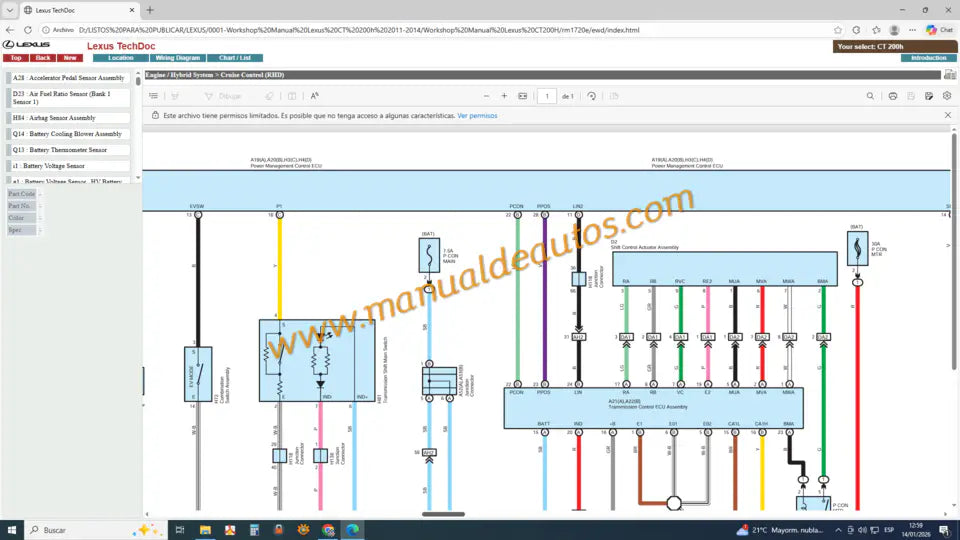This screenshot has height=540, width=960.
Task: Add page to favorites star icon
Action: 838,29
